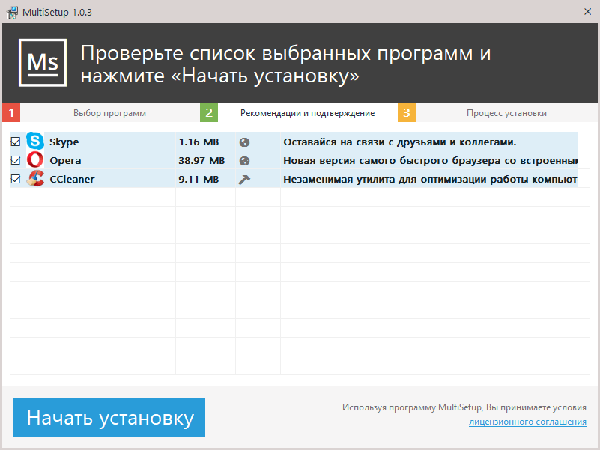Select the Skype description text
600x450 pixels.
[399, 142]
